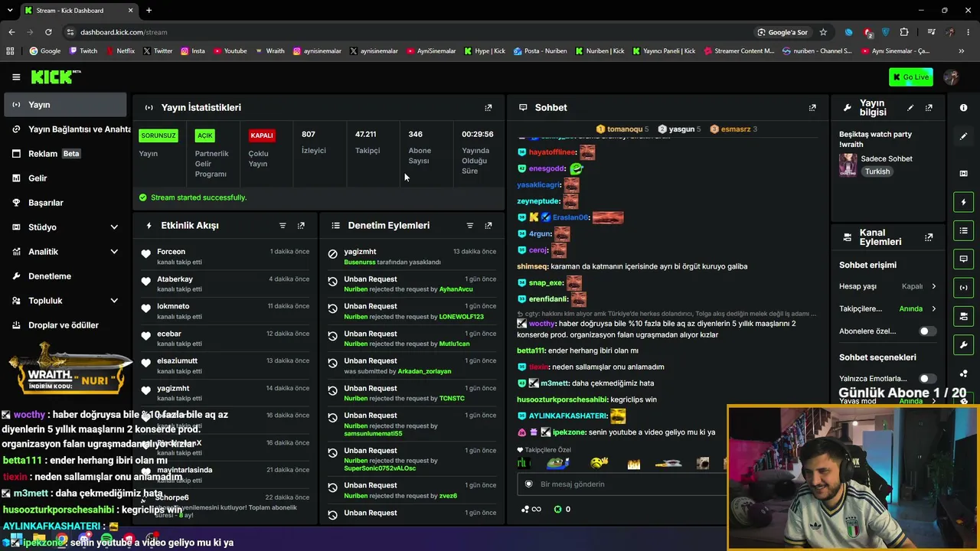Open Hesap yaşı setting options
The width and height of the screenshot is (980, 551).
[888, 286]
